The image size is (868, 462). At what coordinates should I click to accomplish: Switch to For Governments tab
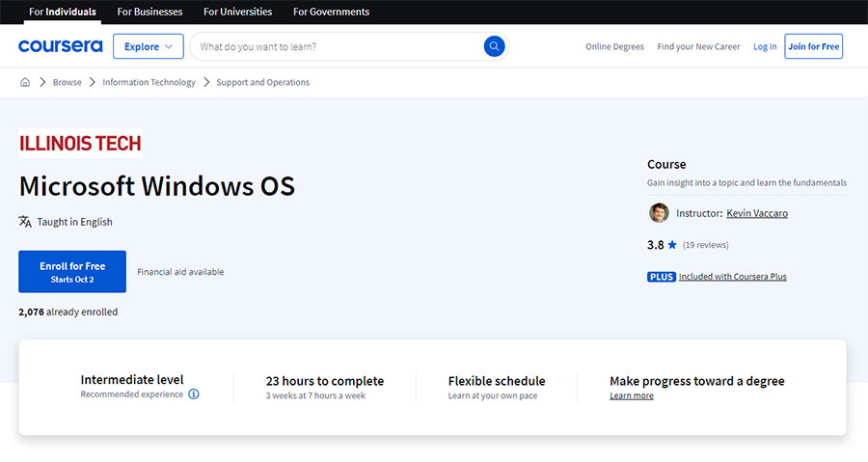pos(331,12)
